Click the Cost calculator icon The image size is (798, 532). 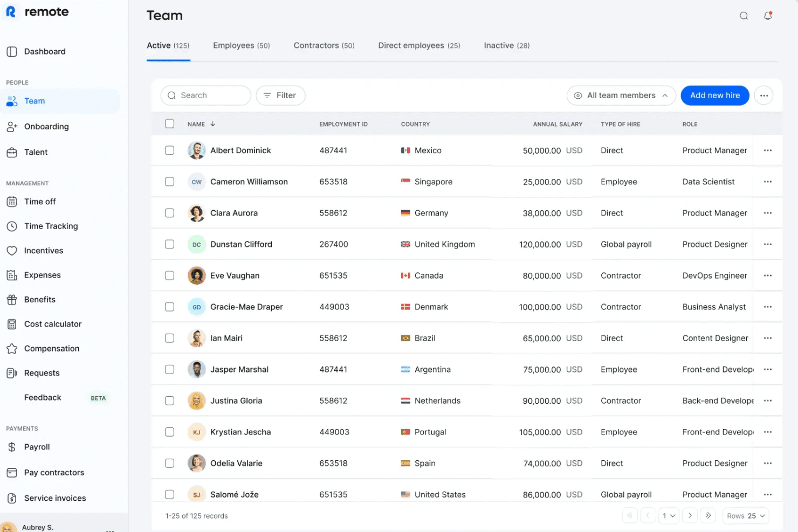(x=12, y=324)
